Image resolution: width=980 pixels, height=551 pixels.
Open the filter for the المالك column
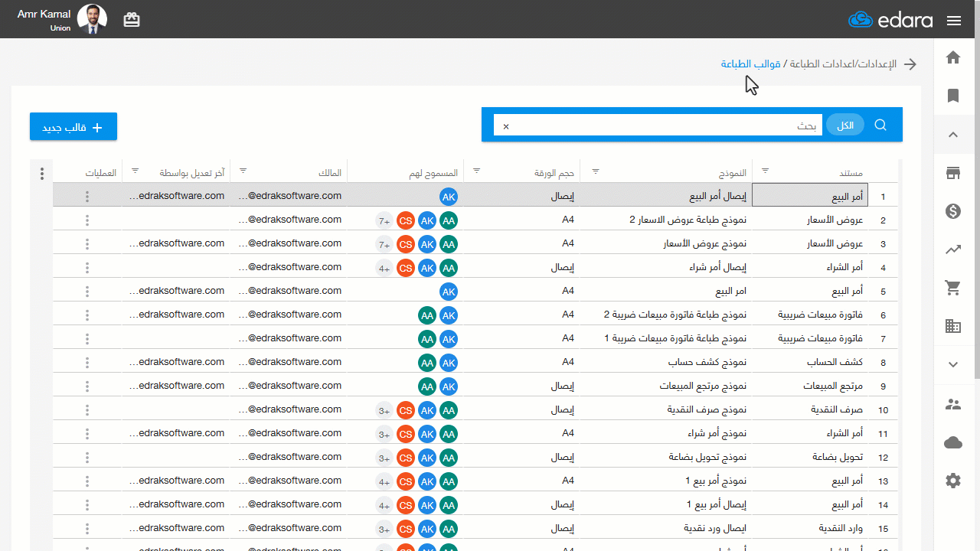tap(243, 171)
